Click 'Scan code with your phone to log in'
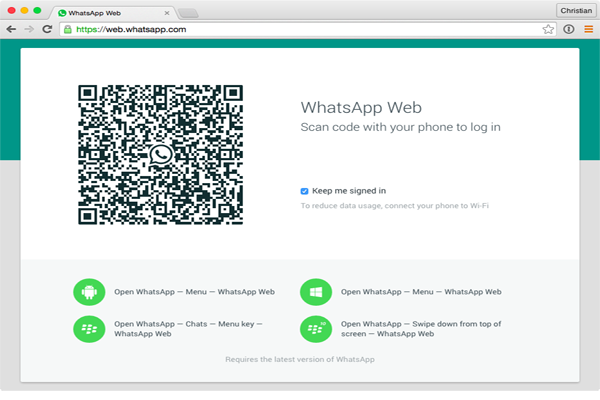The image size is (600, 400). (400, 127)
